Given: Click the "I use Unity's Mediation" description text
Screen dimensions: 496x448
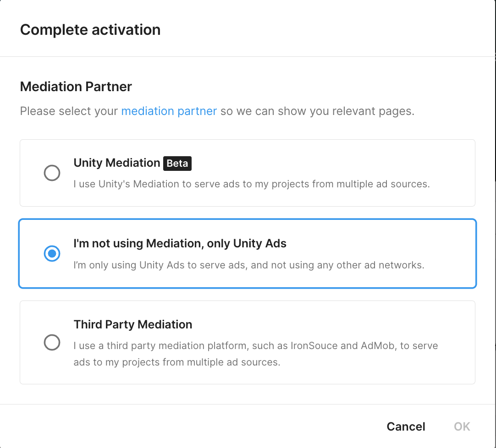Looking at the screenshot, I should [251, 184].
